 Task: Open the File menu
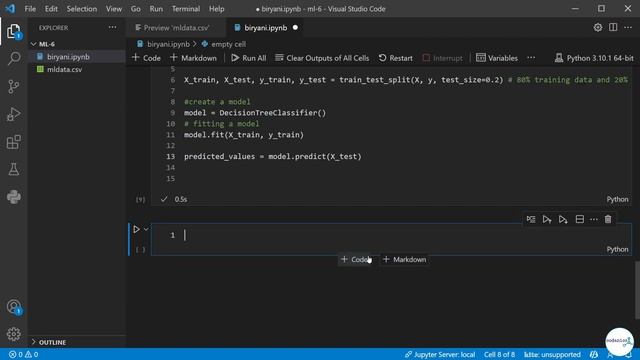pos(30,9)
